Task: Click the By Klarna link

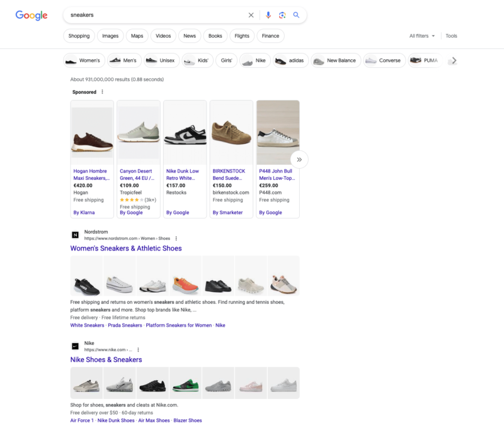Action: pyautogui.click(x=84, y=213)
